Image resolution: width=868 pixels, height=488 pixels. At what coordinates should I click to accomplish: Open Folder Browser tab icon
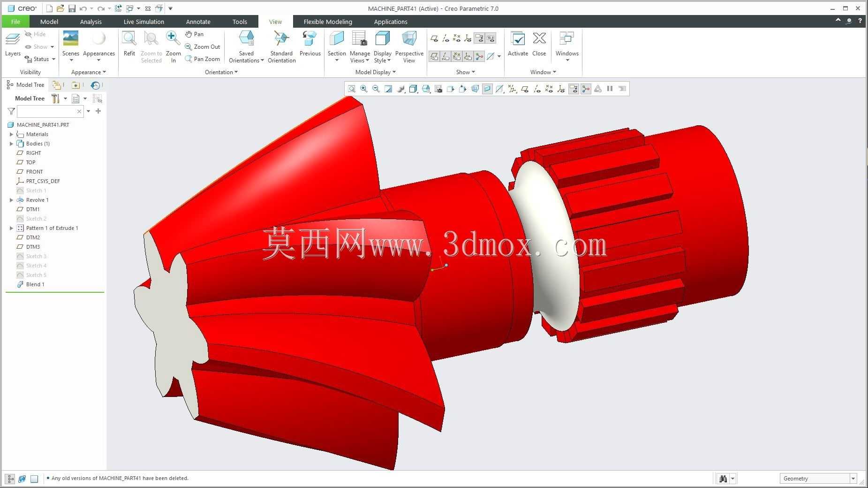point(56,85)
